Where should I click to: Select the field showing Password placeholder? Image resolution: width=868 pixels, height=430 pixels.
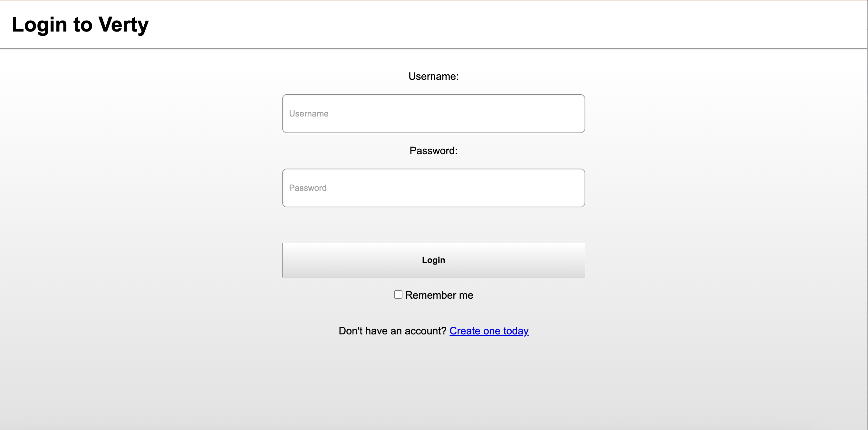[433, 188]
